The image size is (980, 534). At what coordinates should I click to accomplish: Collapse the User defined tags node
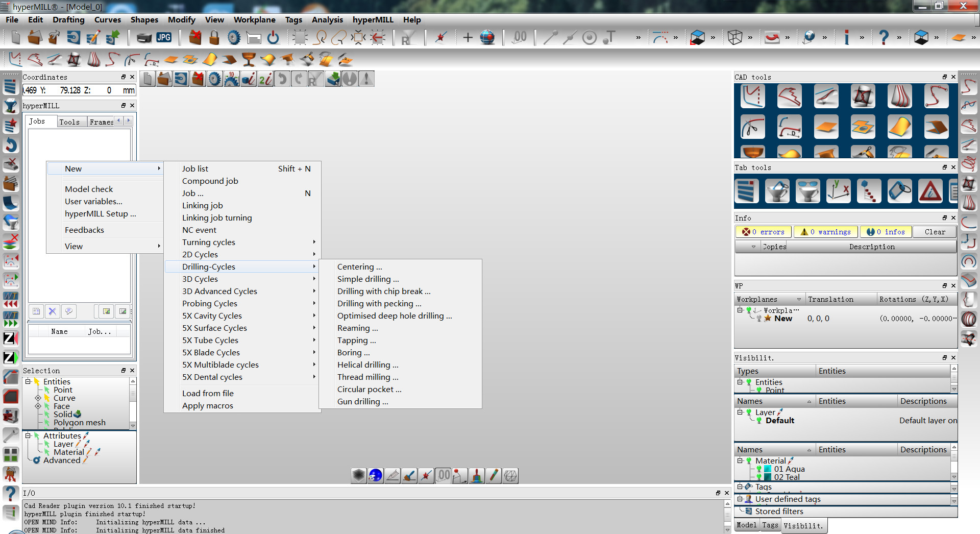[x=740, y=499]
